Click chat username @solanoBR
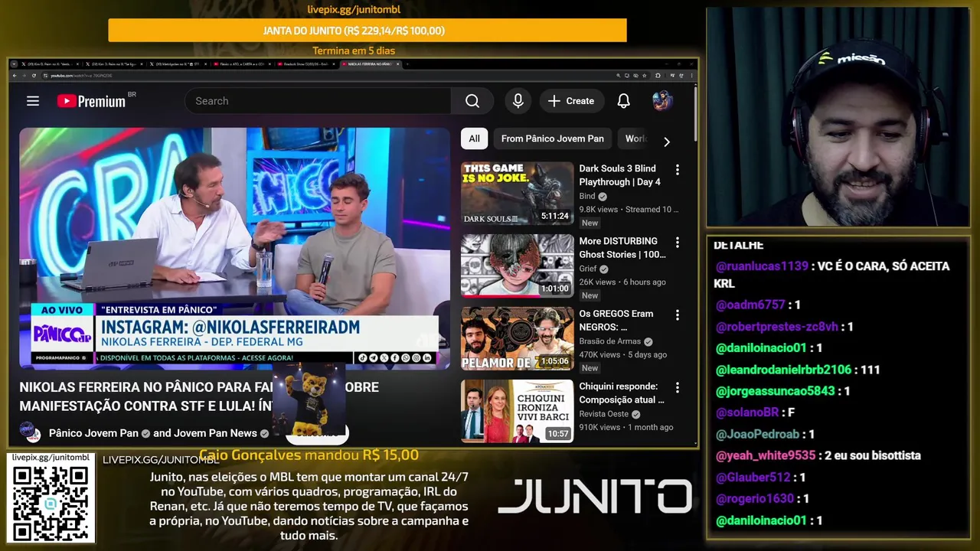Image resolution: width=980 pixels, height=551 pixels. pos(746,412)
